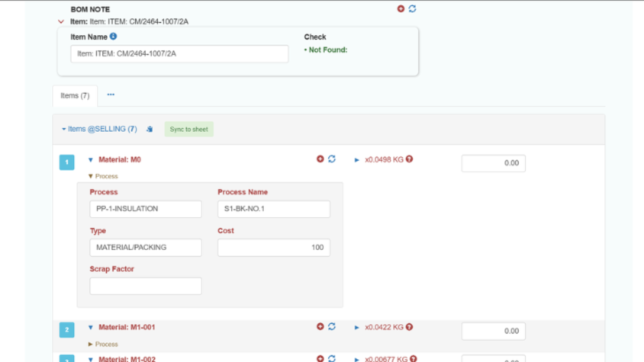Collapse the Item CM/2464-1007/2A section chevron
This screenshot has height=362, width=644.
point(61,22)
